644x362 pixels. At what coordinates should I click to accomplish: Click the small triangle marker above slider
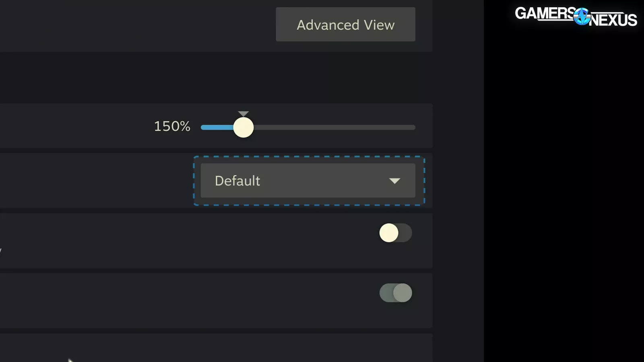244,114
